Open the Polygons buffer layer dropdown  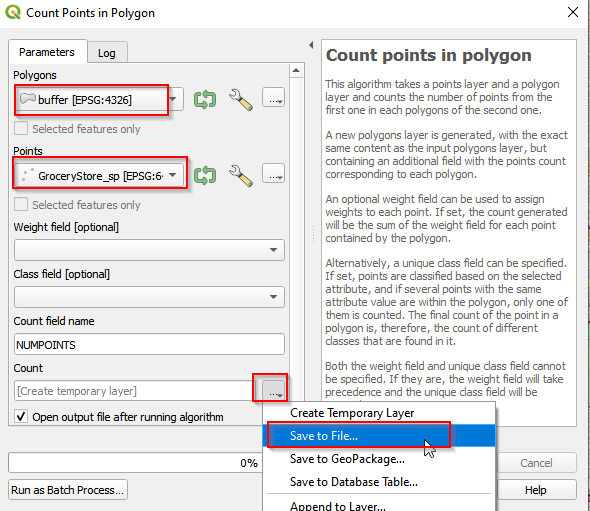coord(99,100)
